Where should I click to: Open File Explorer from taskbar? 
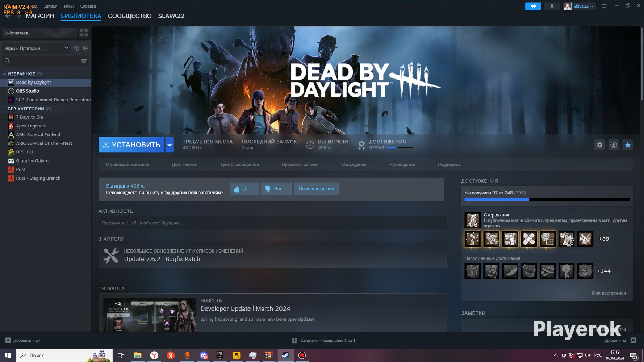(x=138, y=355)
